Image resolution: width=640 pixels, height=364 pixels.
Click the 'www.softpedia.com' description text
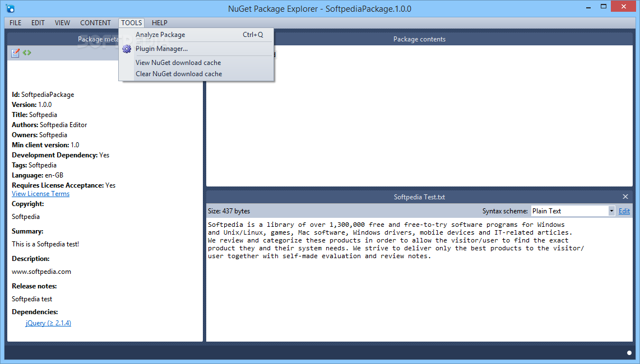pos(41,272)
